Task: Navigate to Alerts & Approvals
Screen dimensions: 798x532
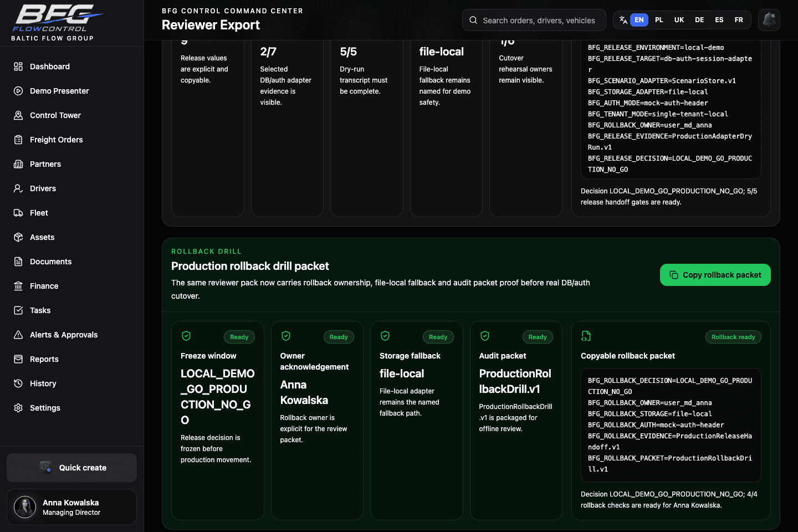Action: click(71, 335)
